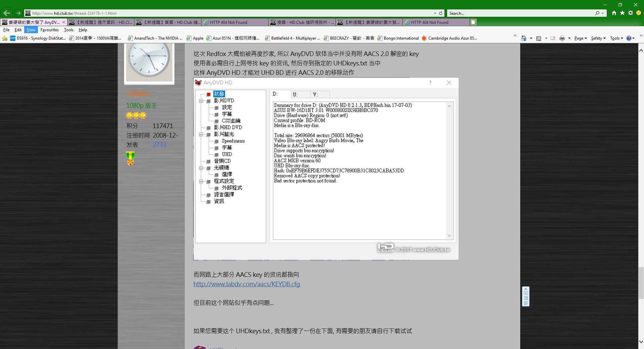The width and height of the screenshot is (644, 349).
Task: Click the command bar Home icon
Action: click(524, 38)
